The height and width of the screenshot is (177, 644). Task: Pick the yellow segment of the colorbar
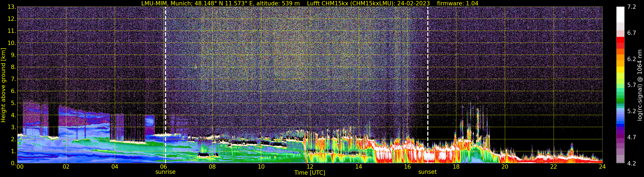click(620, 70)
